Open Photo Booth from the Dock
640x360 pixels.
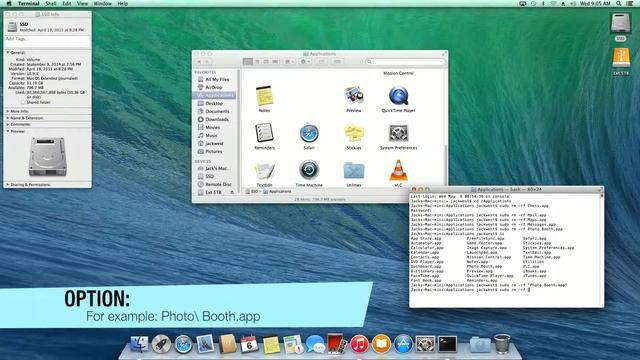tap(337, 344)
